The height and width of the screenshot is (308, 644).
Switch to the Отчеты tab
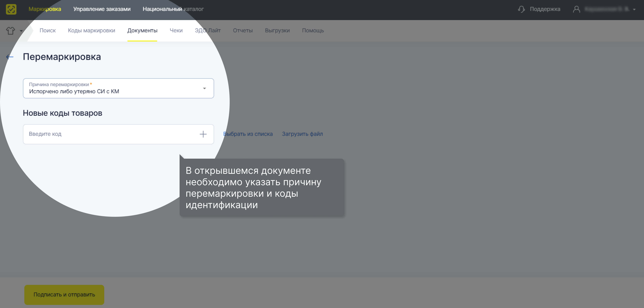pyautogui.click(x=243, y=30)
